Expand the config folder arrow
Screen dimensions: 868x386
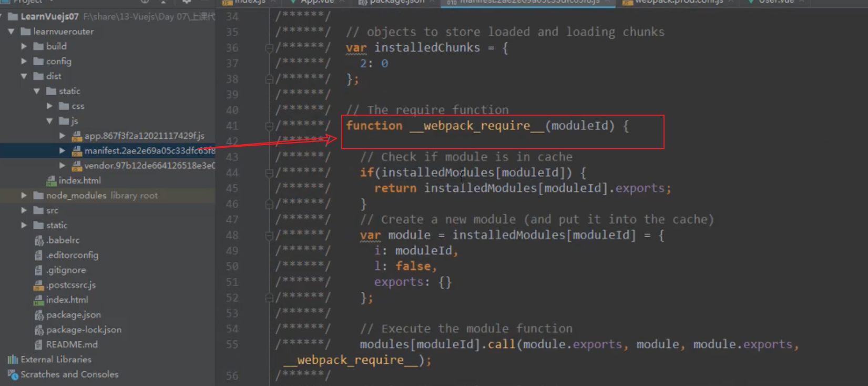[24, 62]
